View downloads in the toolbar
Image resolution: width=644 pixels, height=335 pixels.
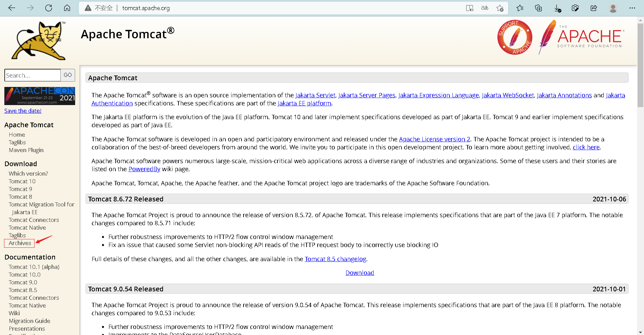coord(557,8)
